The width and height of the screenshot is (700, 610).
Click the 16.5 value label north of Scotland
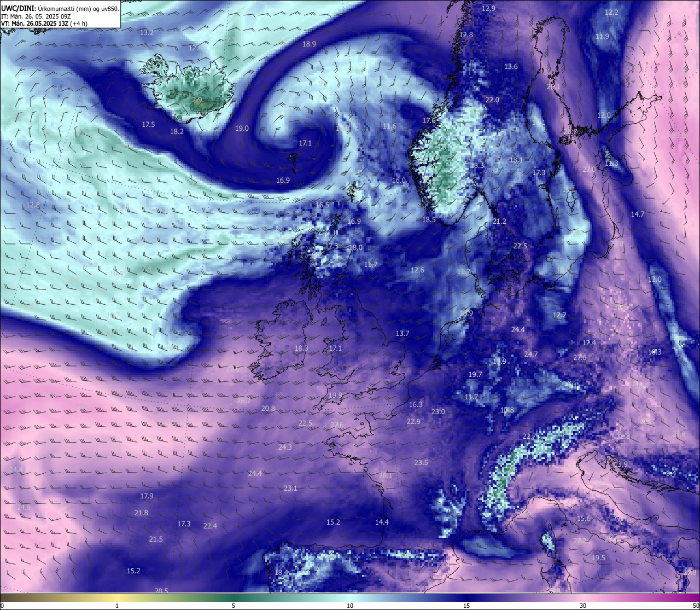tap(323, 205)
